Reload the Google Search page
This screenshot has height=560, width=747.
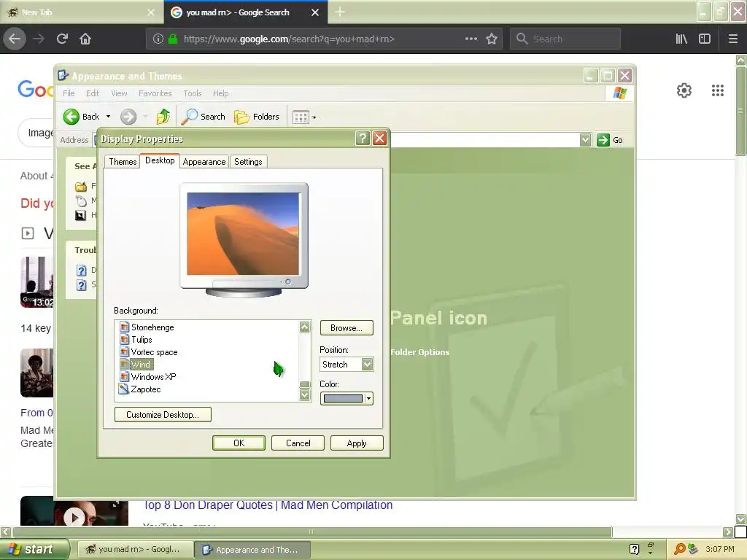(x=62, y=39)
